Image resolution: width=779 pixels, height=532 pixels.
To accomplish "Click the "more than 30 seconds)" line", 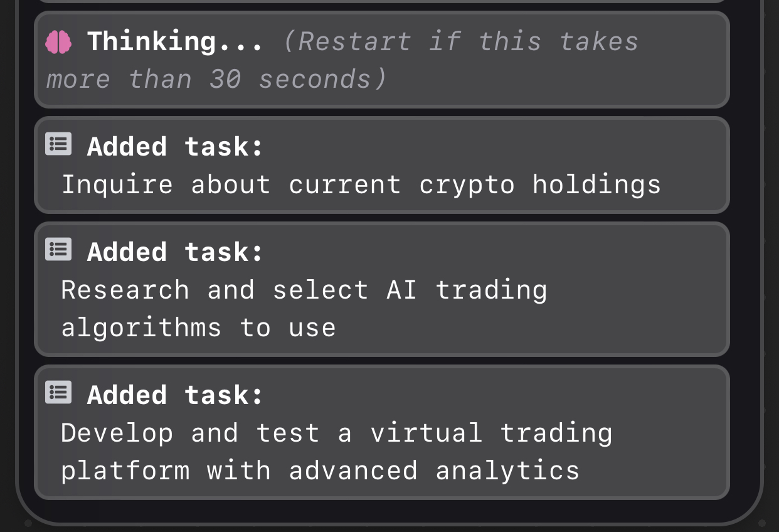I will point(216,80).
